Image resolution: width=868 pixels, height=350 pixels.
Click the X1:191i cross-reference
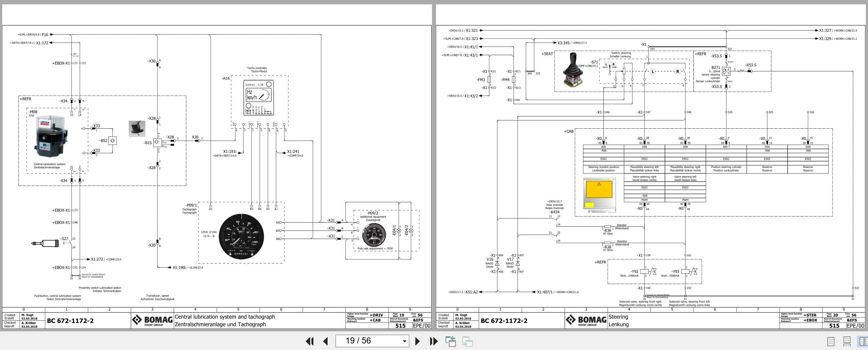(230, 152)
